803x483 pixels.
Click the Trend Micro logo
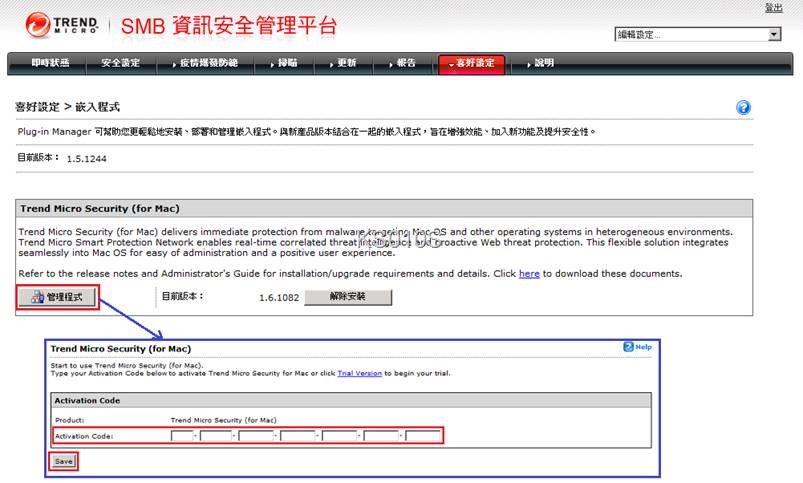point(61,25)
